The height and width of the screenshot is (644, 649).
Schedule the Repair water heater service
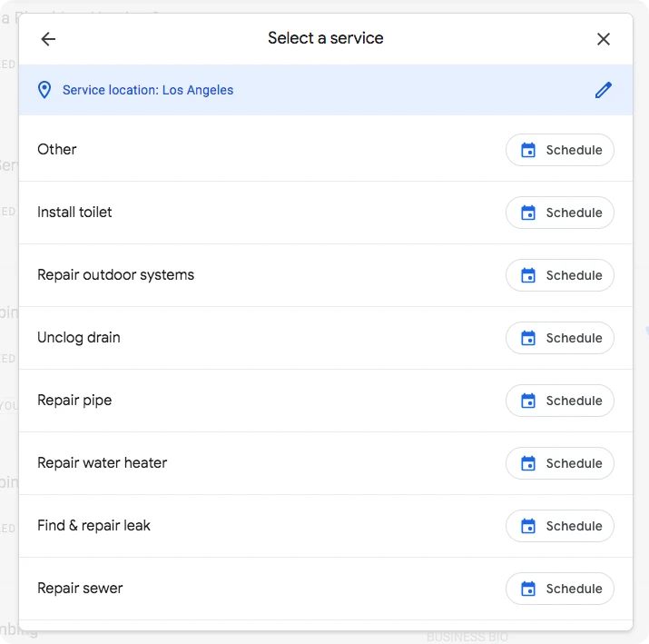point(560,463)
